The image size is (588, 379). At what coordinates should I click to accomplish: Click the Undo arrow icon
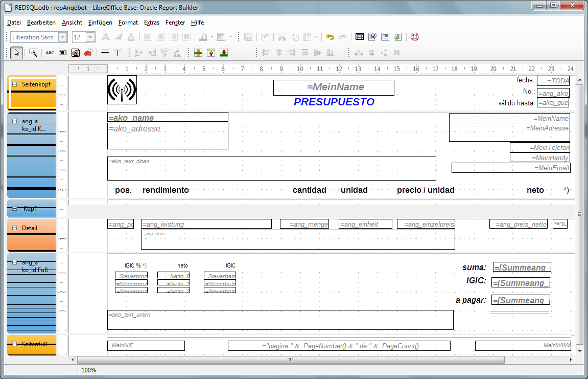pos(330,37)
